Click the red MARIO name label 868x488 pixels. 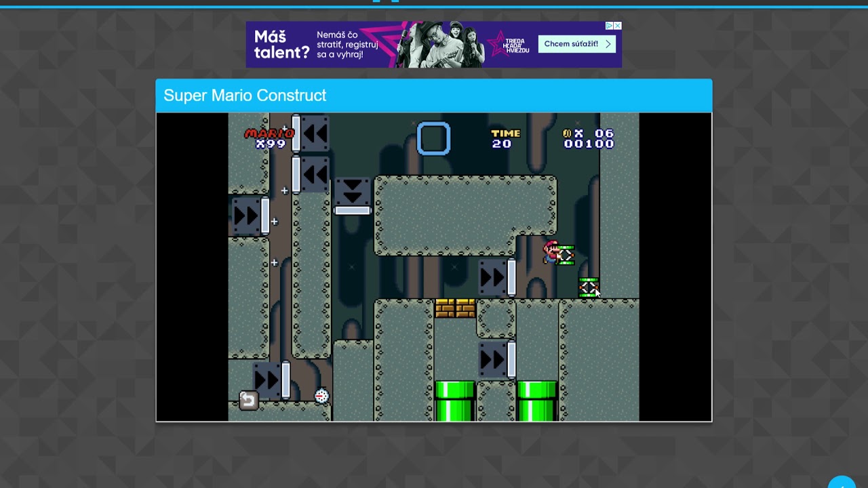point(269,134)
